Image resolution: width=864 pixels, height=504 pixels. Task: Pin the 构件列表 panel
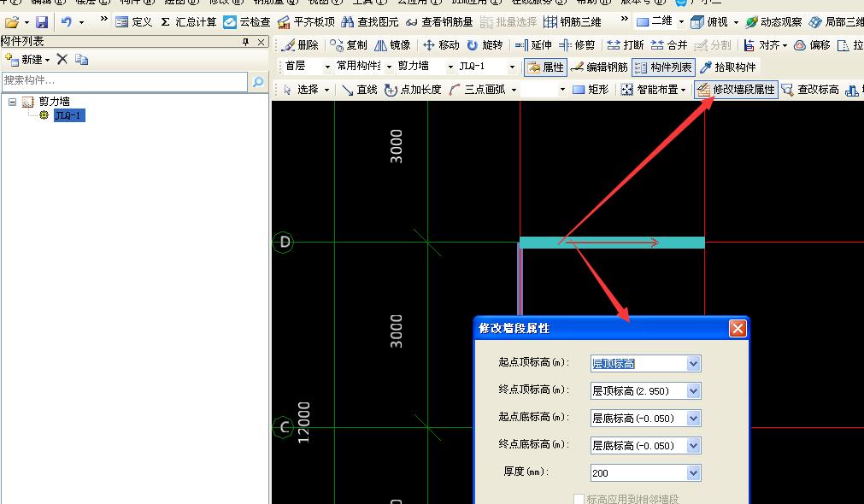(x=246, y=42)
